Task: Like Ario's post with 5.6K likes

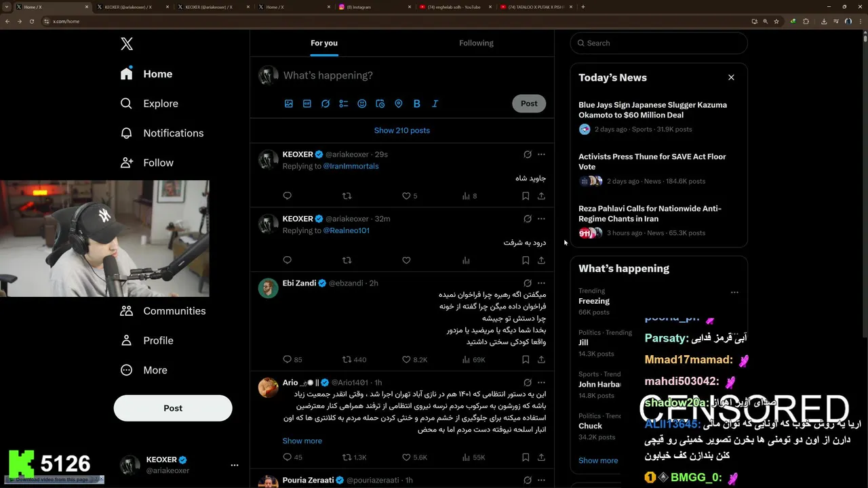Action: (414, 457)
